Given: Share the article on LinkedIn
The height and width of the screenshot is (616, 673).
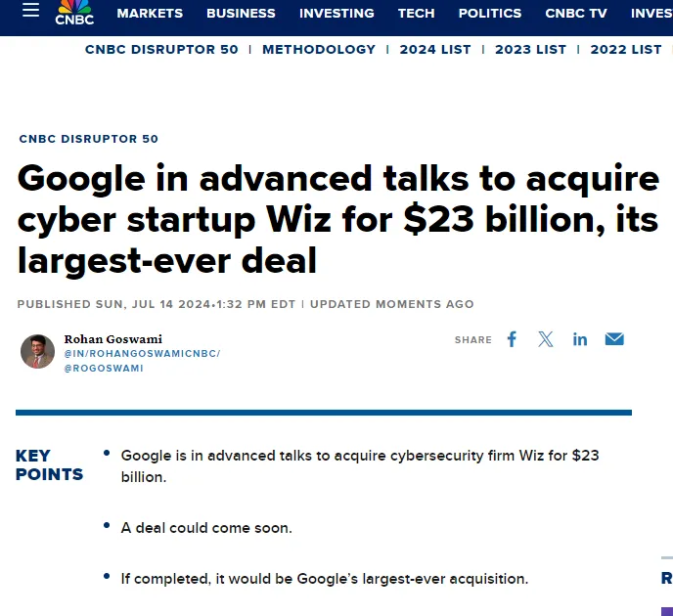Looking at the screenshot, I should coord(580,339).
